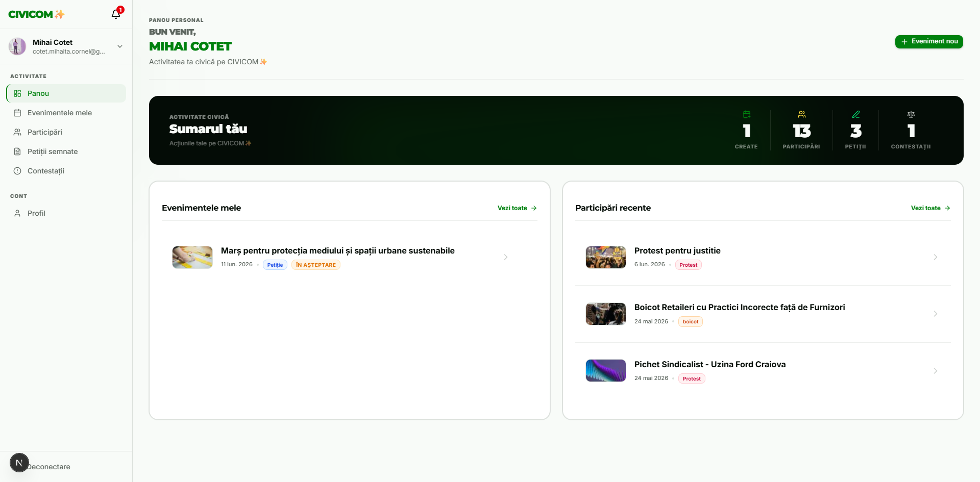Click cotet.mihaita.cornel email text
Viewport: 980px width, 482px height.
coord(69,52)
